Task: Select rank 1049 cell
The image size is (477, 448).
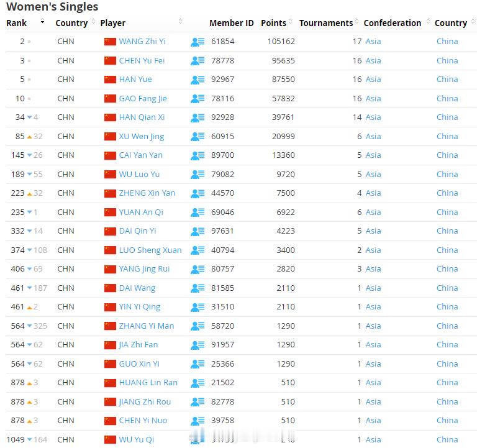Action: tap(16, 439)
